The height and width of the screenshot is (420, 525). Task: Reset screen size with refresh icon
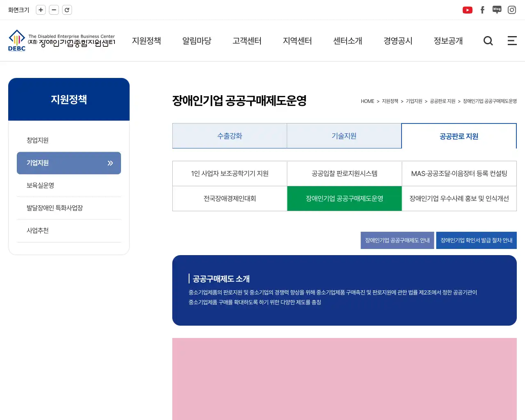coord(67,10)
